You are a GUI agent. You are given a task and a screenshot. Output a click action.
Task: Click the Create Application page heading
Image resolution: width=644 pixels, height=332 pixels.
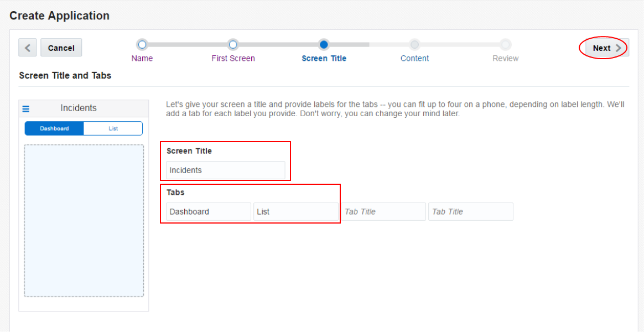(60, 16)
